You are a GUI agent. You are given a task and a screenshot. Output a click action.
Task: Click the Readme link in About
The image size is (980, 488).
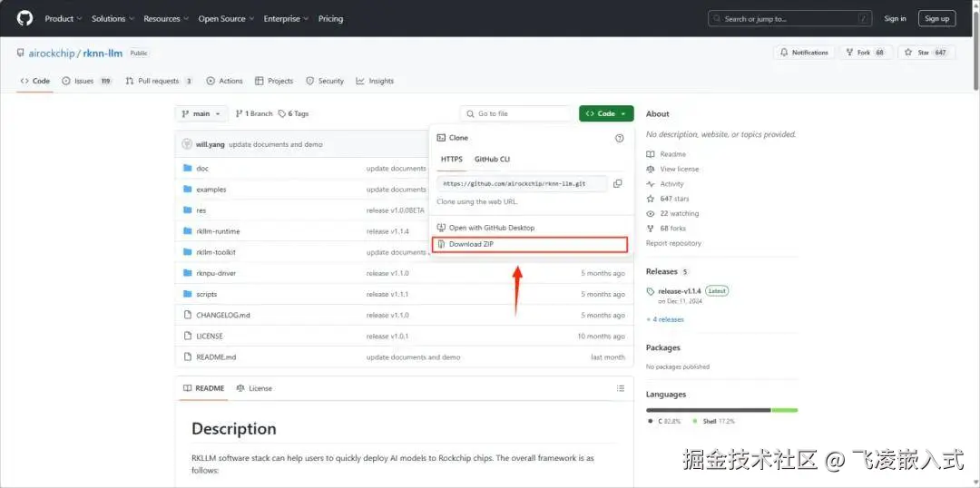pyautogui.click(x=666, y=154)
